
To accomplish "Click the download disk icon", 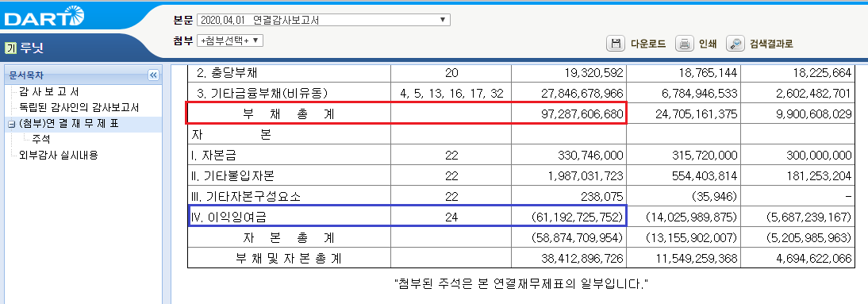I will (616, 44).
